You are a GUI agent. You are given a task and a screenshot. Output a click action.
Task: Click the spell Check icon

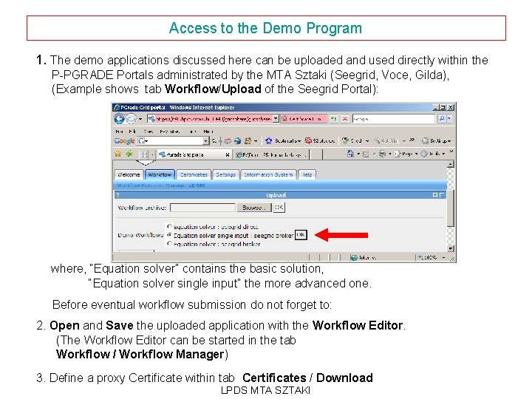point(345,140)
